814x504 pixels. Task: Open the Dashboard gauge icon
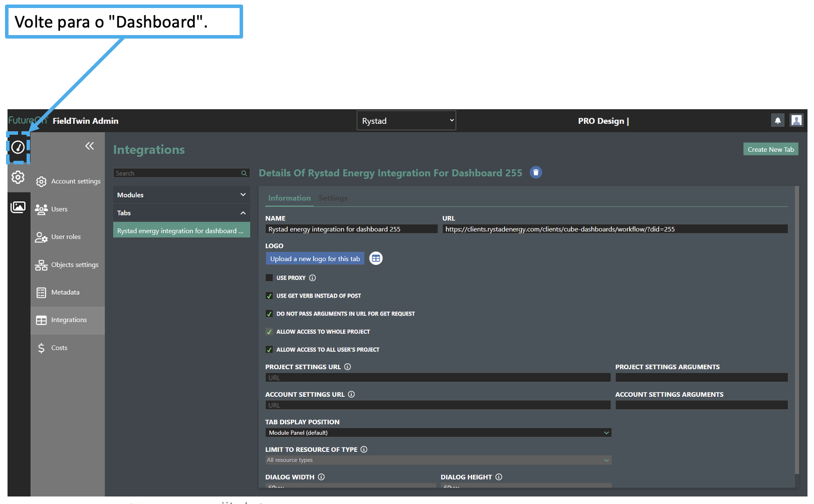tap(18, 147)
